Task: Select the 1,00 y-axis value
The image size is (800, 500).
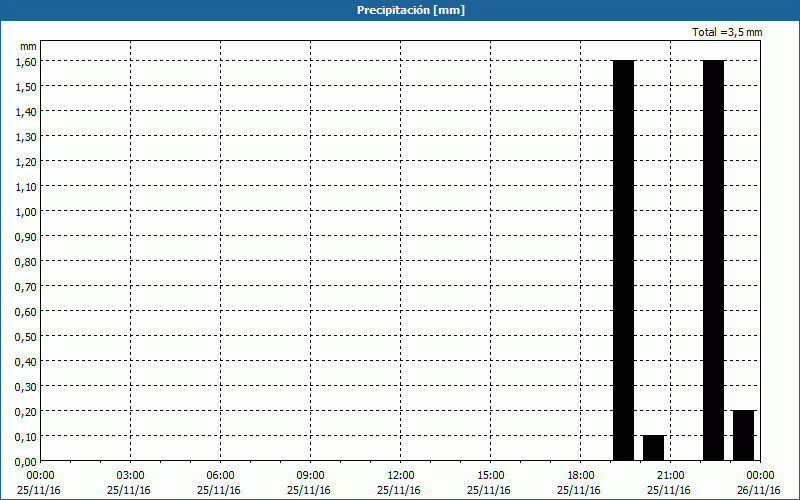Action: (26, 211)
